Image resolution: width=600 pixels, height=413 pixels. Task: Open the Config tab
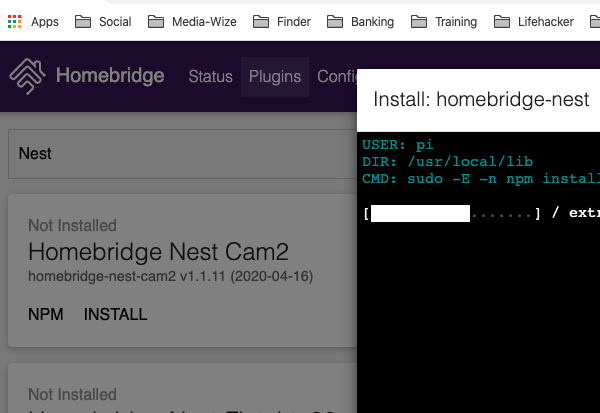click(336, 77)
